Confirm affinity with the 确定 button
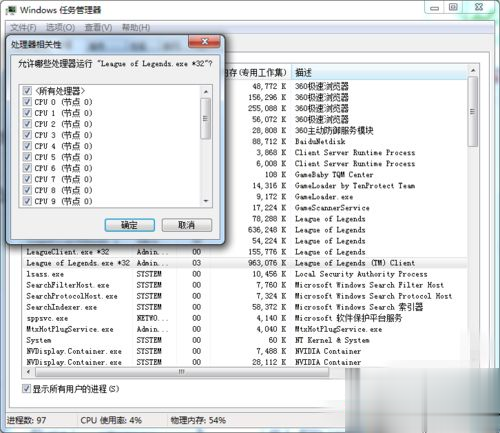Screen dimensions: 500x433 (130, 225)
